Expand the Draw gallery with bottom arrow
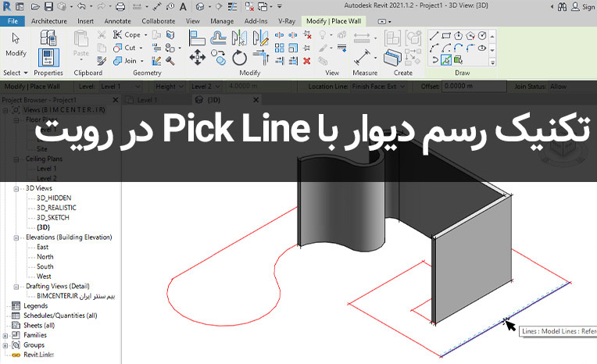Screen dimensions: 597x364 [x=492, y=62]
